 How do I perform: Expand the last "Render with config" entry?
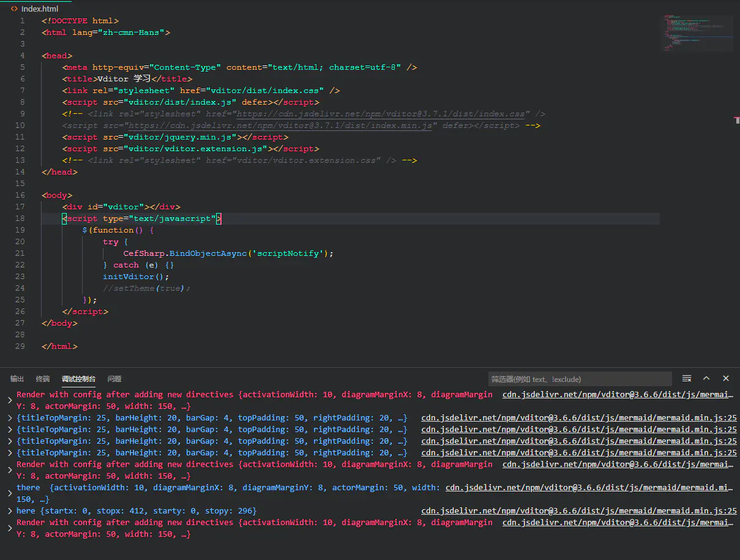pyautogui.click(x=9, y=528)
